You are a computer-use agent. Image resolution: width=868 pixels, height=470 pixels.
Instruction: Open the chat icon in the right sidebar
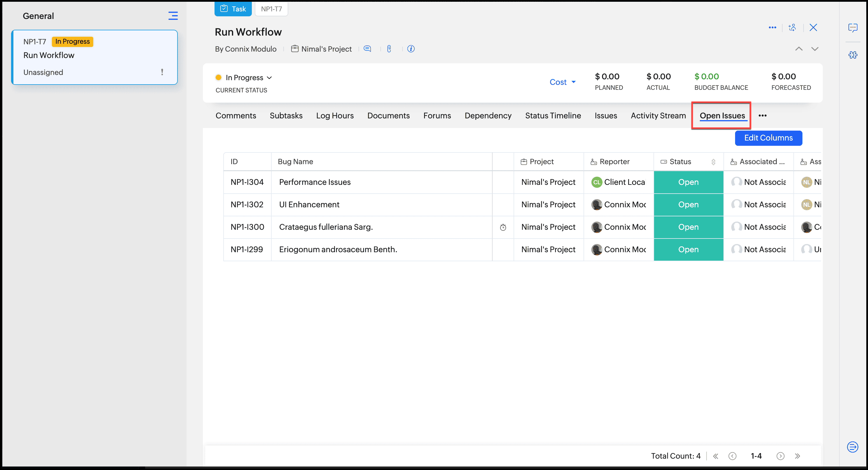point(853,28)
